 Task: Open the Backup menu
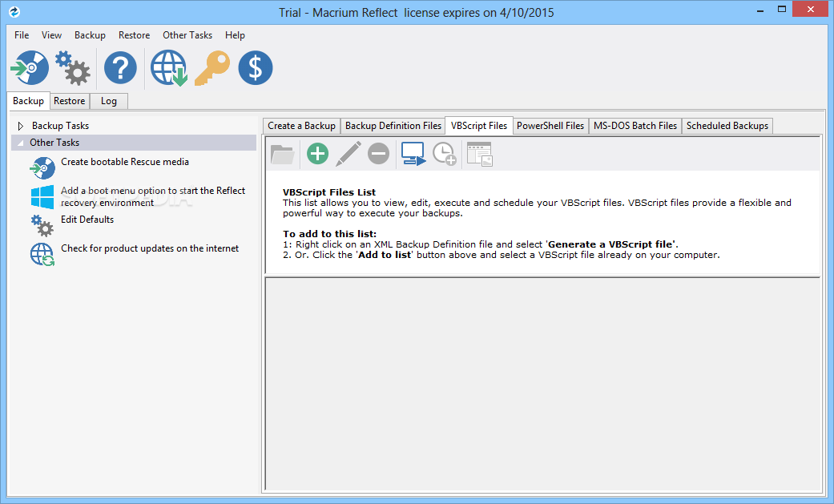pyautogui.click(x=90, y=35)
